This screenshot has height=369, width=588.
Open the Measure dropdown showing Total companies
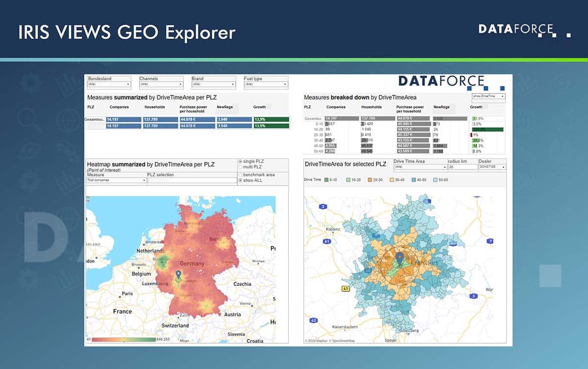coord(116,180)
